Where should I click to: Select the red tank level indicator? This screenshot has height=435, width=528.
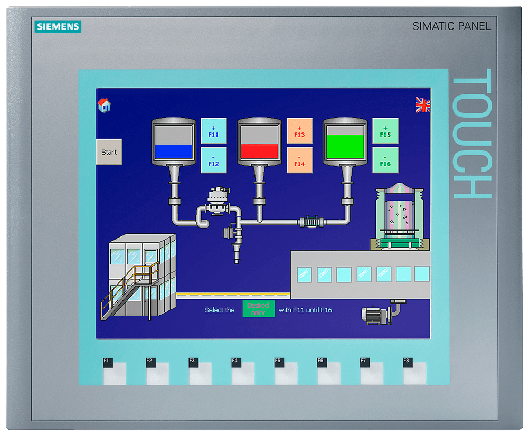(259, 142)
